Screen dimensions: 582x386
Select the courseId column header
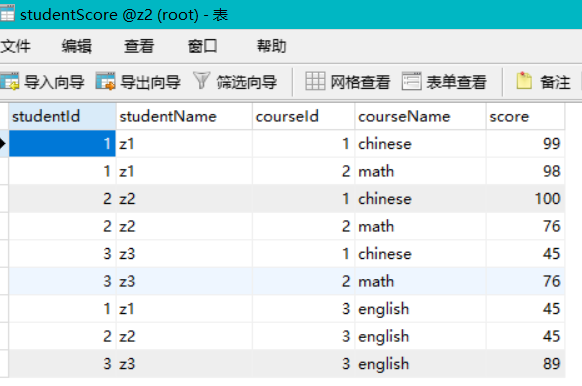[304, 117]
